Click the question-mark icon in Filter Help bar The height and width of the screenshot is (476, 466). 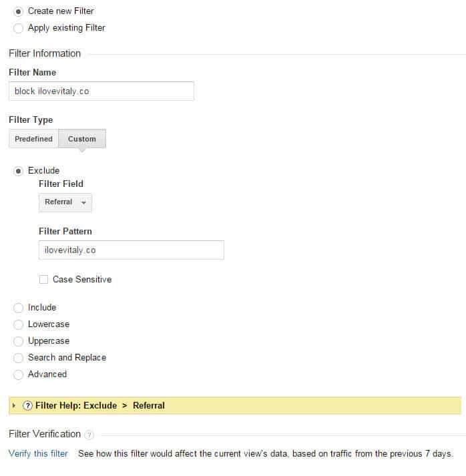click(x=27, y=406)
